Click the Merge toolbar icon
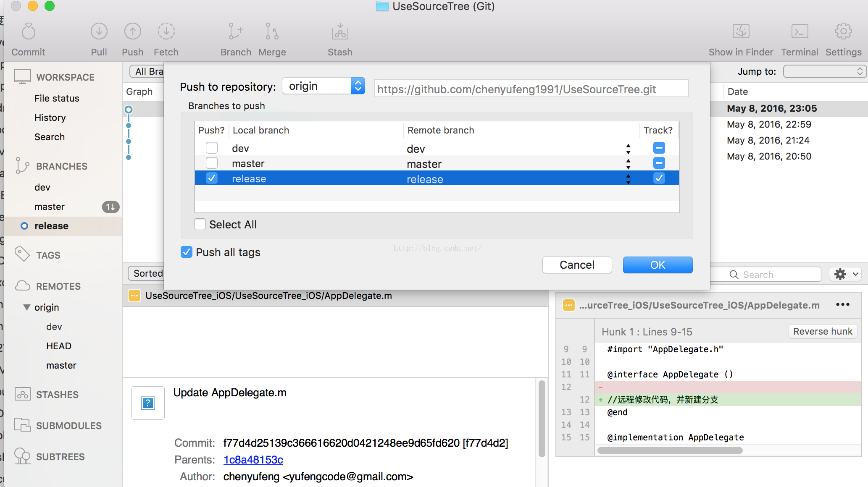 (272, 32)
